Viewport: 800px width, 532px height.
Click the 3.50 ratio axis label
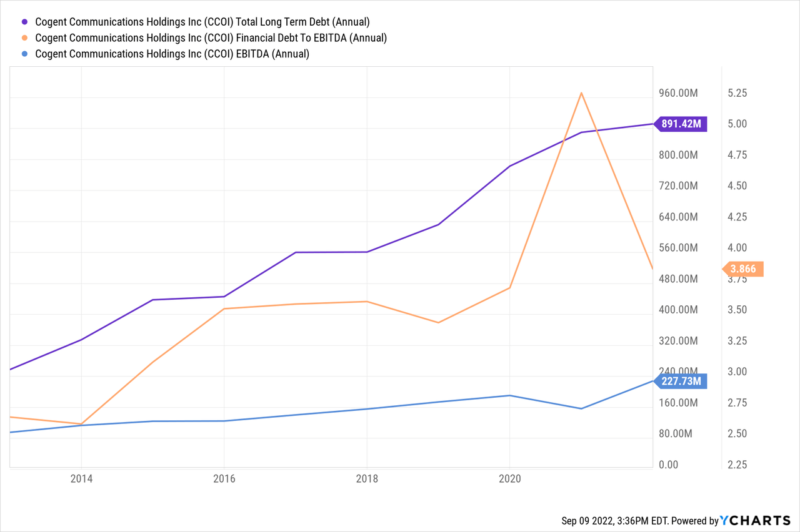(x=738, y=310)
